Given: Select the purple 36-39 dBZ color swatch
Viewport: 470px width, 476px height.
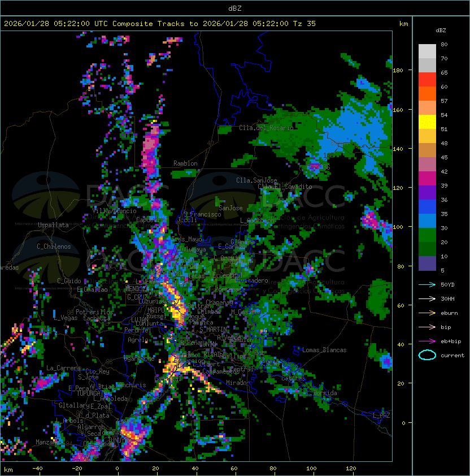Looking at the screenshot, I should point(427,192).
